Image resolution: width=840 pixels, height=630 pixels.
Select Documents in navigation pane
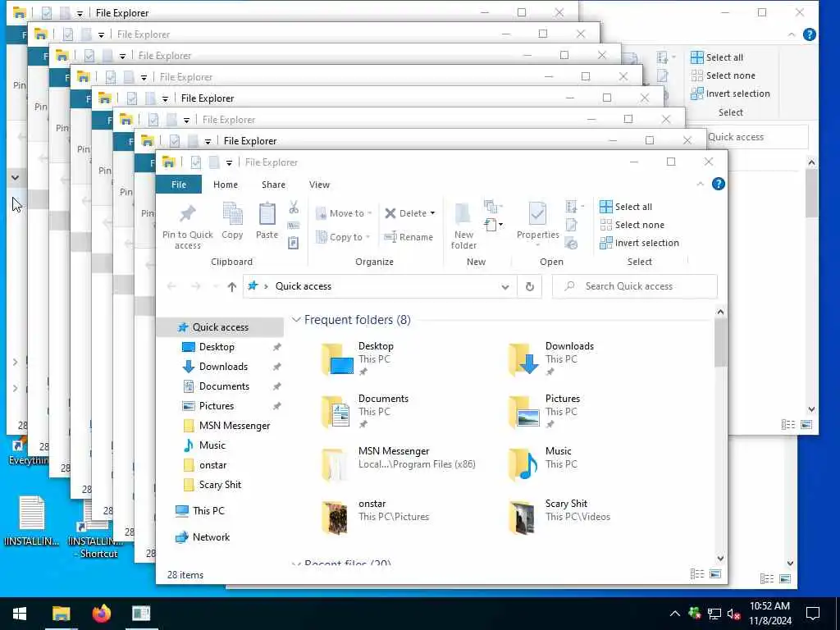tap(224, 386)
